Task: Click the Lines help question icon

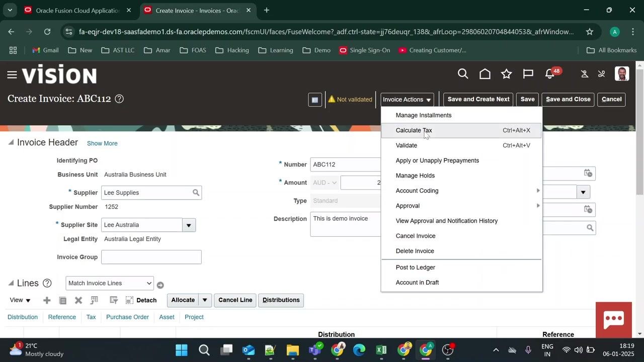Action: pyautogui.click(x=47, y=283)
